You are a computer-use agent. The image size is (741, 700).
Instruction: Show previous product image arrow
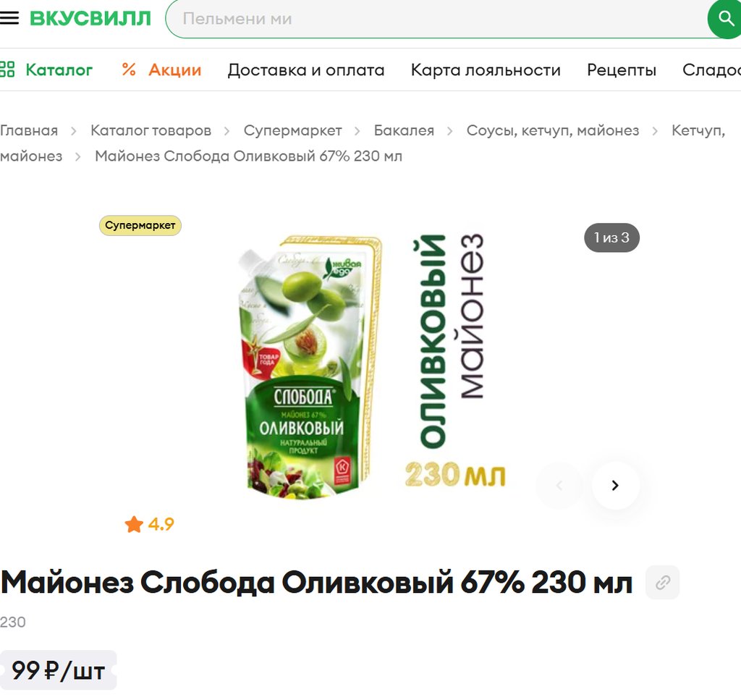[x=559, y=486]
